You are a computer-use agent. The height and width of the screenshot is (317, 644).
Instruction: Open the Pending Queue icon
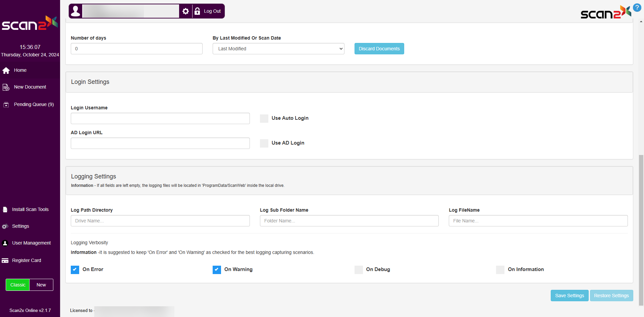6,105
